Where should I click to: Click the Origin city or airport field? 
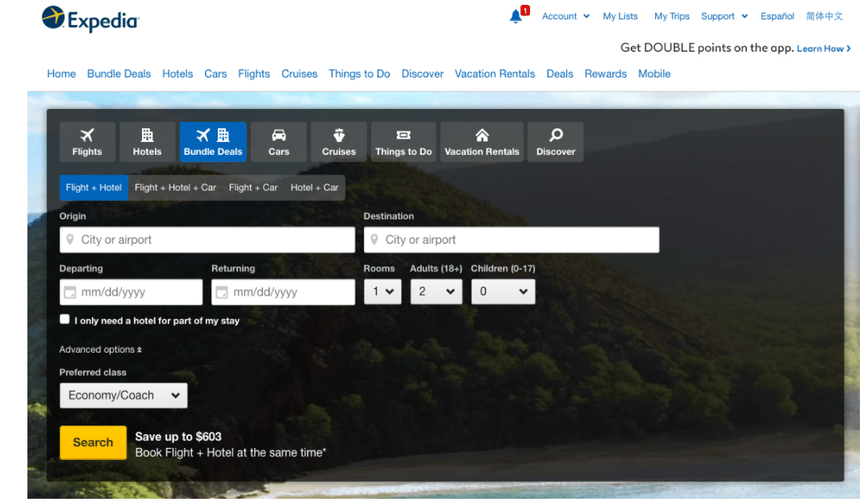coord(207,240)
